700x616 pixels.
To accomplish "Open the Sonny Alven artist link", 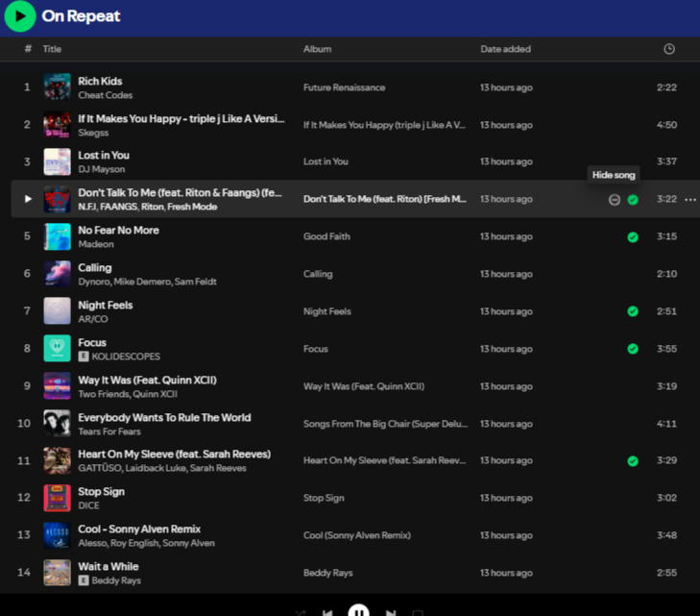I will 188,543.
